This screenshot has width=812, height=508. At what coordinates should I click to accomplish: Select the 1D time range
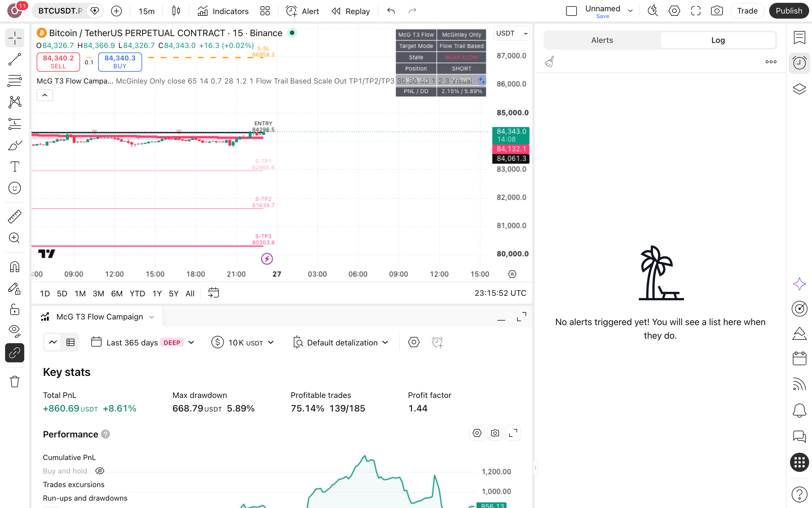pyautogui.click(x=45, y=294)
